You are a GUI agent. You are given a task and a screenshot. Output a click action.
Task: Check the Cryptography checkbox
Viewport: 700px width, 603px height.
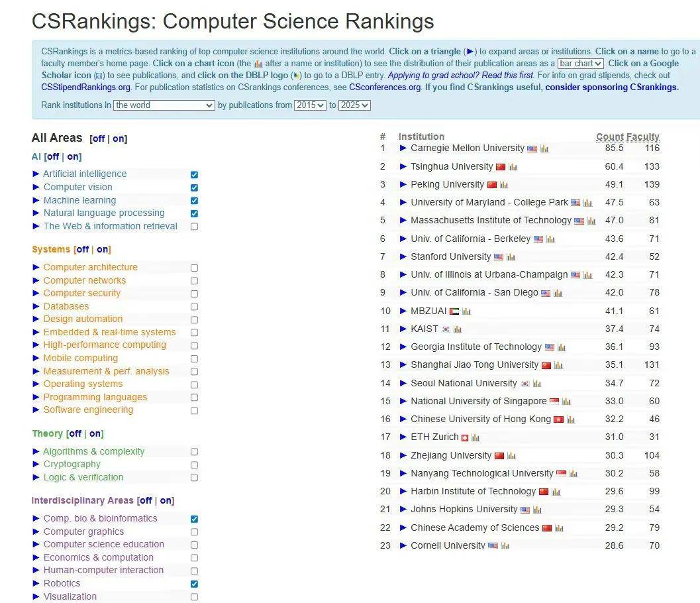coord(194,465)
